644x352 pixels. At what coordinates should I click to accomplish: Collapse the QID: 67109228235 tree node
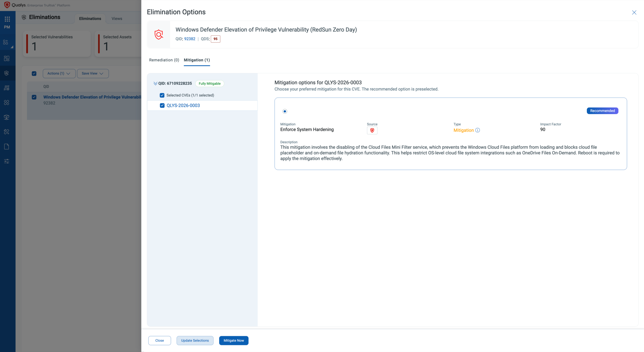click(x=155, y=83)
